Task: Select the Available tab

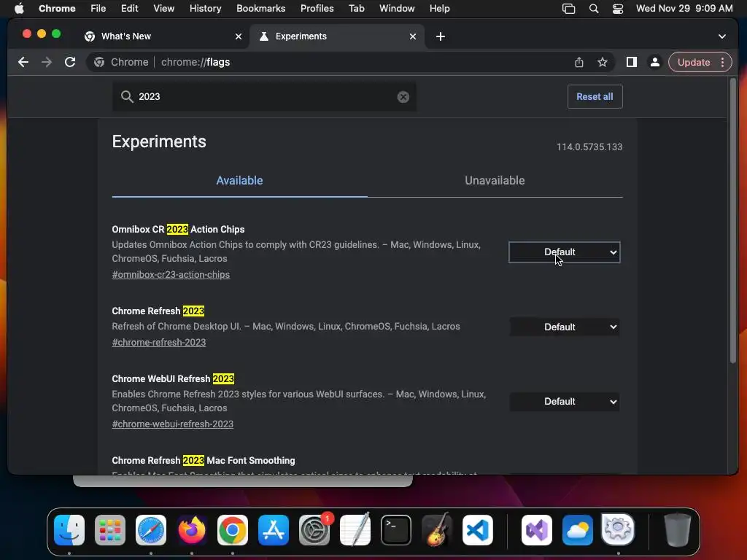Action: coord(239,181)
